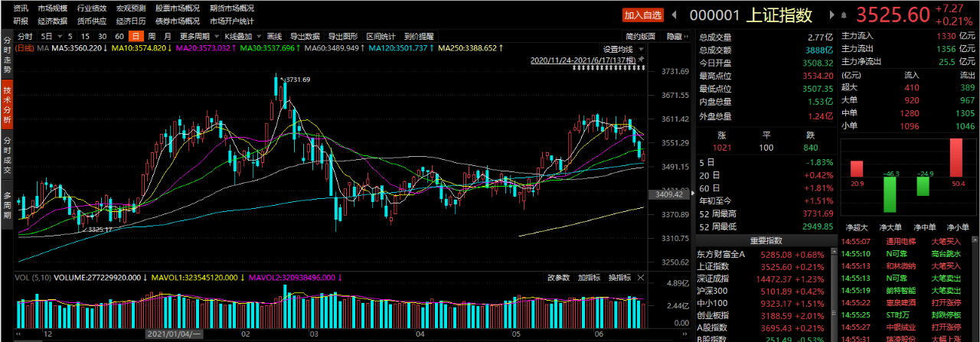Click 导出数据 in toolbar
Screen dimensions: 980x342
[305, 36]
